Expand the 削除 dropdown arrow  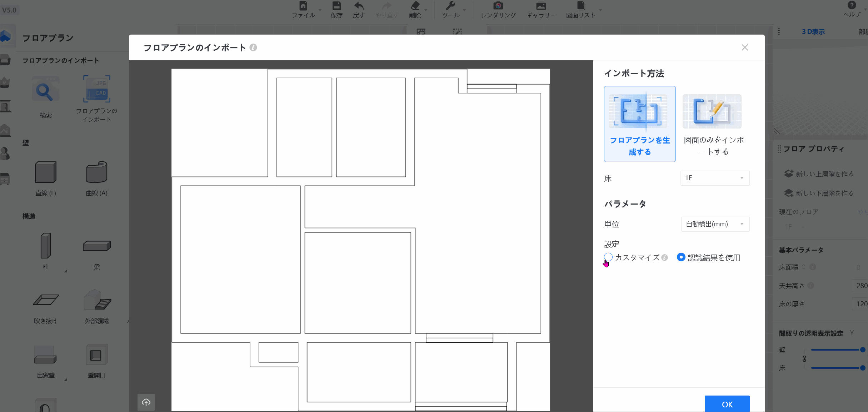(426, 10)
